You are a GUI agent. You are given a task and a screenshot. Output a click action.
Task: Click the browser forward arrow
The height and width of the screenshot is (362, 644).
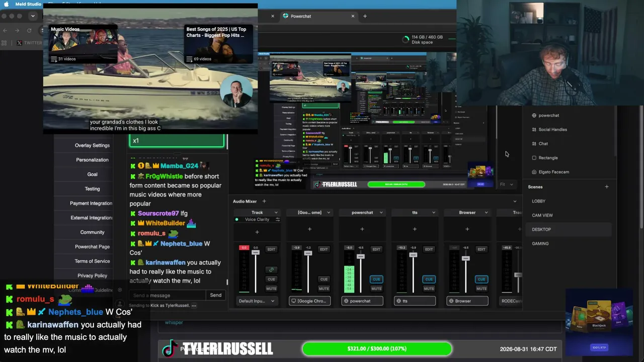17,31
